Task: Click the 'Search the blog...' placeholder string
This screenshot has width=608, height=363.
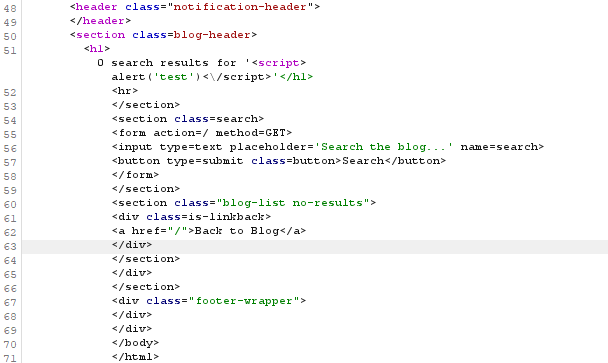Action: point(383,147)
